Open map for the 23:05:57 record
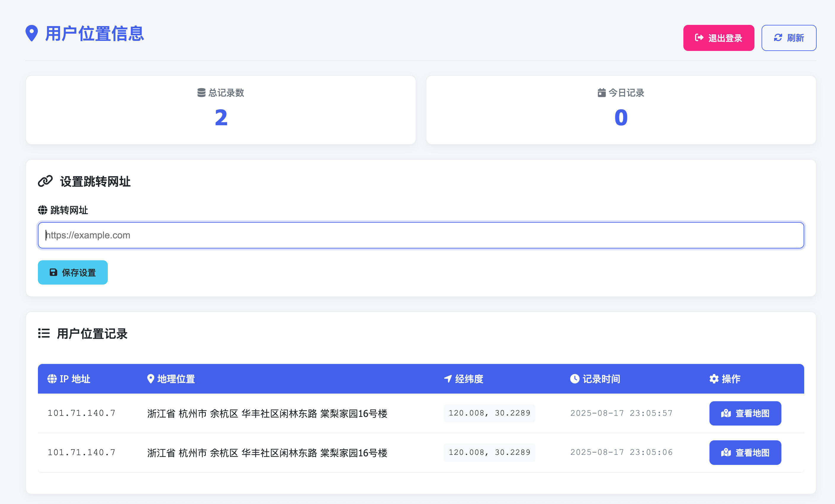 (x=745, y=413)
